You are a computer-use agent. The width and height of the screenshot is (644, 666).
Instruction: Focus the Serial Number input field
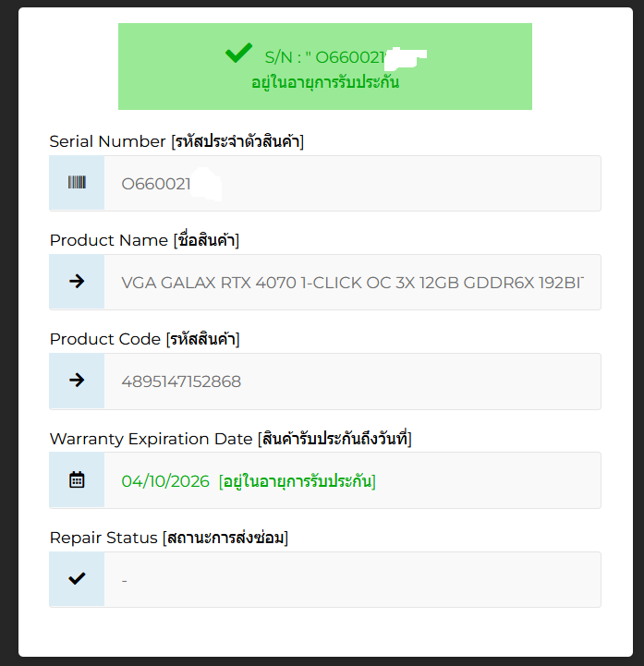point(351,183)
